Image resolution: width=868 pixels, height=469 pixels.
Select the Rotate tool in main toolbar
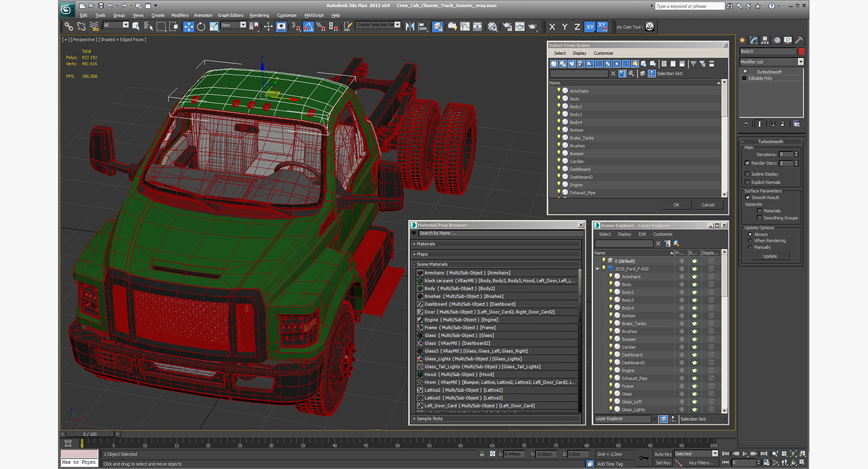pyautogui.click(x=201, y=26)
